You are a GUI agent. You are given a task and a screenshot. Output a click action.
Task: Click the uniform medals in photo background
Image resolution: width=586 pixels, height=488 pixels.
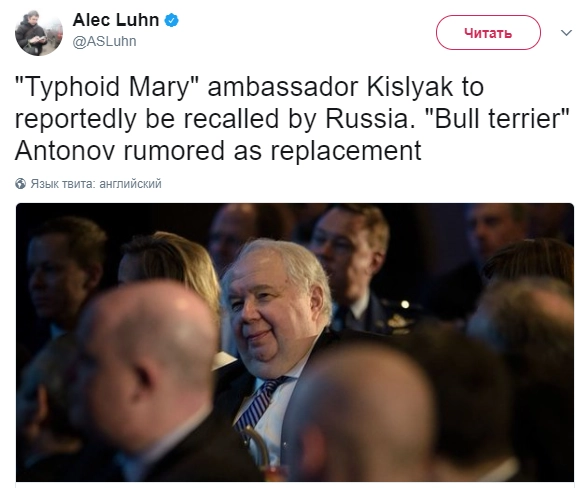click(x=399, y=321)
